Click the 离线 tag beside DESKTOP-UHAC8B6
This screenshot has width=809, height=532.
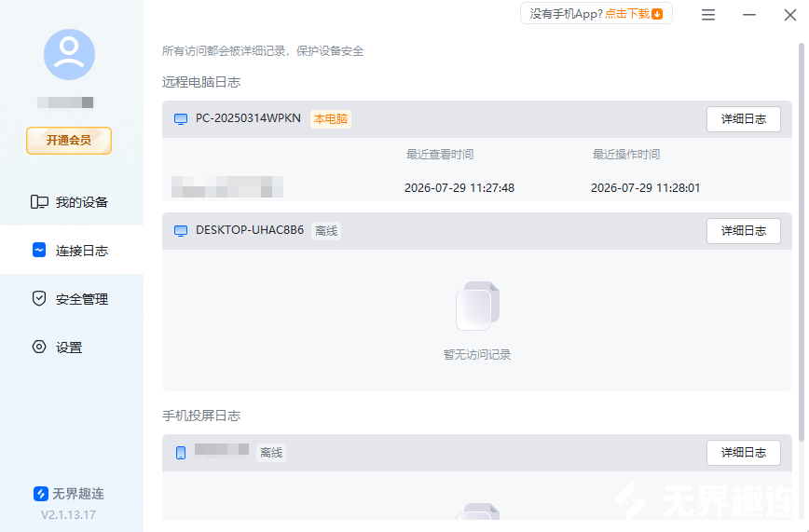tap(326, 231)
